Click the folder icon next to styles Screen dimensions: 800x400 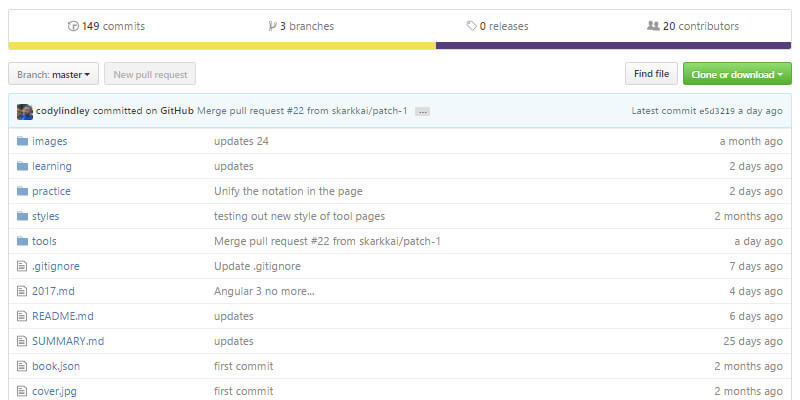coord(23,216)
